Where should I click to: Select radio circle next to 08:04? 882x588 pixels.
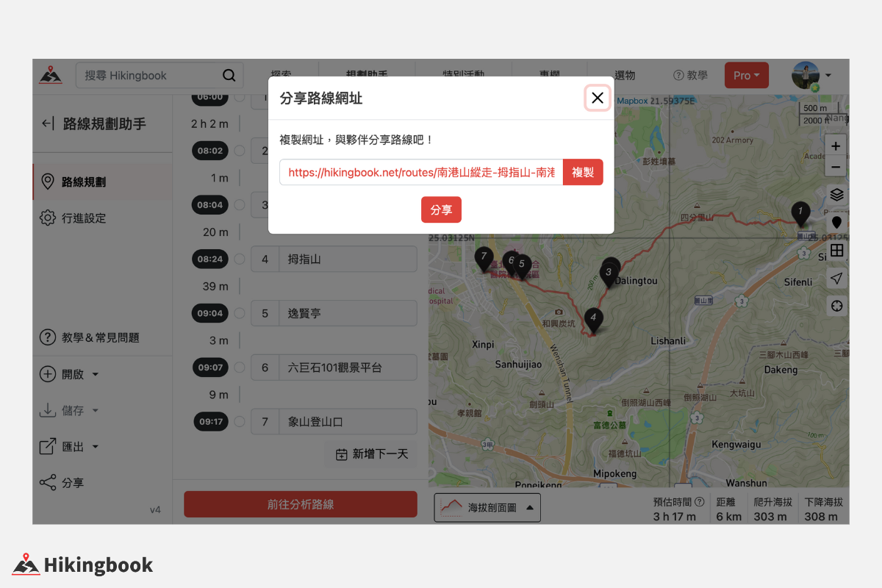coord(239,205)
